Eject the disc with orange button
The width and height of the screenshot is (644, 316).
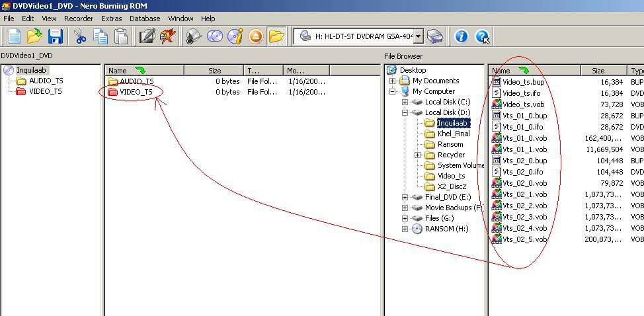(x=255, y=36)
